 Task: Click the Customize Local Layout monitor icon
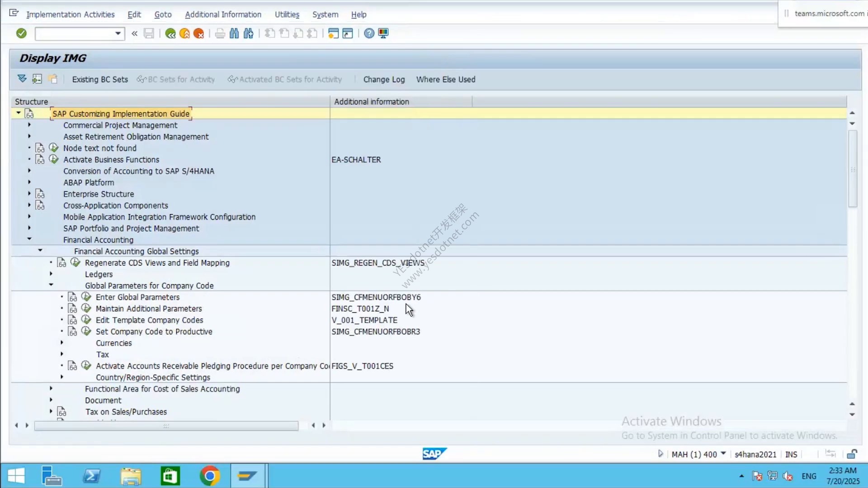pyautogui.click(x=383, y=33)
